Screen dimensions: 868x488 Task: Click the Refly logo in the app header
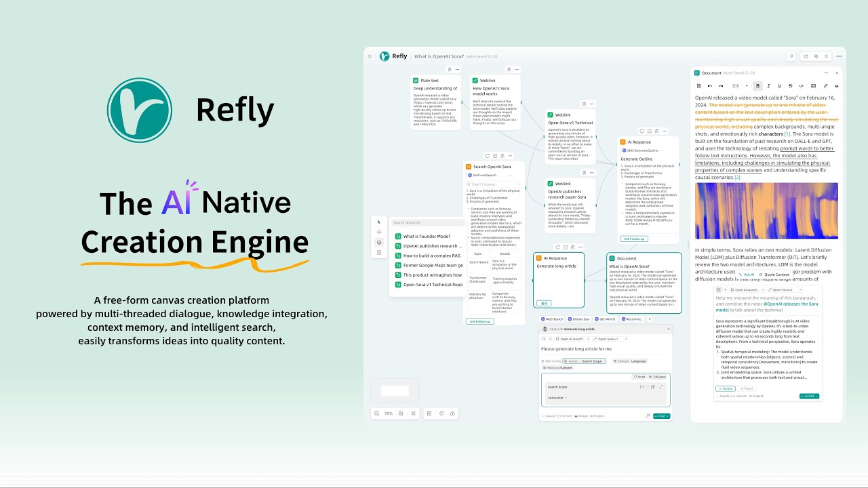[384, 56]
